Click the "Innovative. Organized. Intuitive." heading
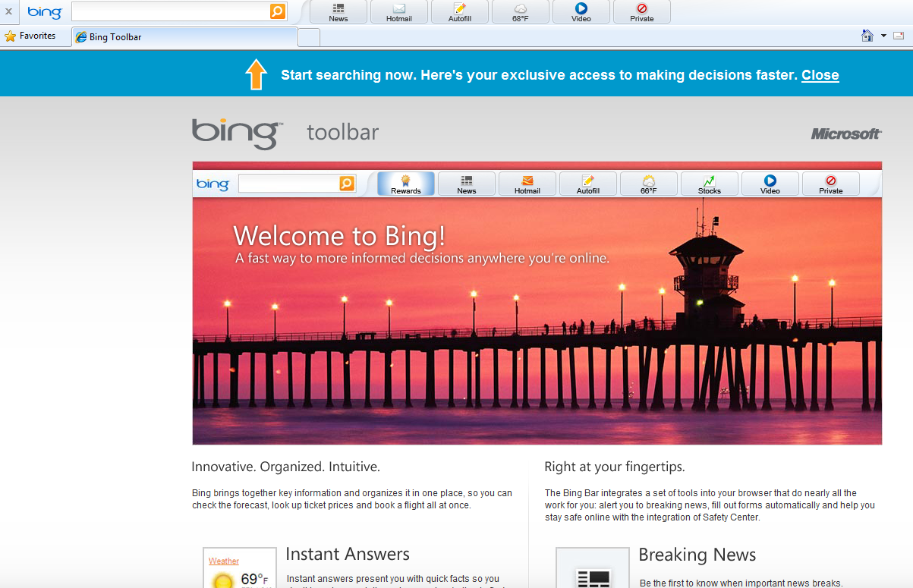Image resolution: width=913 pixels, height=588 pixels. pos(285,467)
